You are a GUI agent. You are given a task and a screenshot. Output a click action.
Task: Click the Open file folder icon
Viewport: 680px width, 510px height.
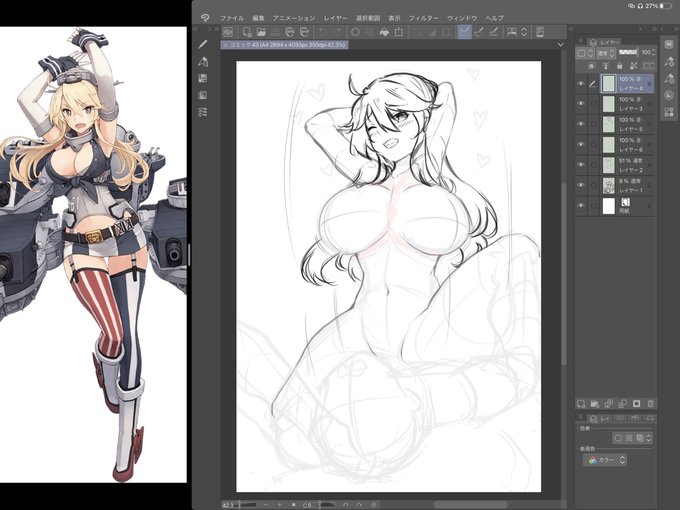pyautogui.click(x=261, y=32)
